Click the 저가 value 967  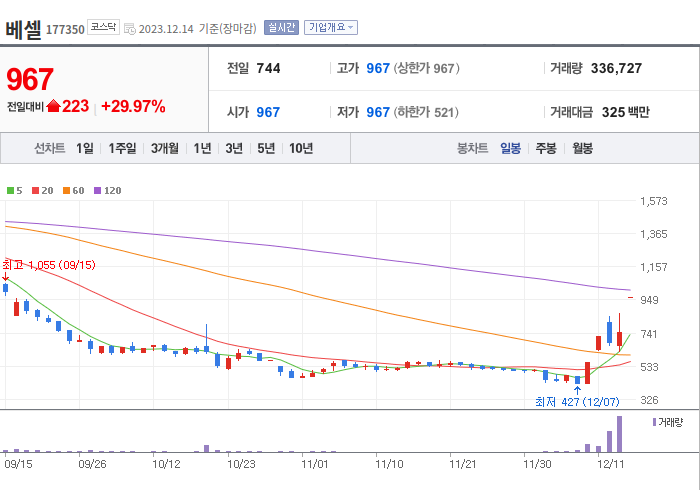click(378, 112)
